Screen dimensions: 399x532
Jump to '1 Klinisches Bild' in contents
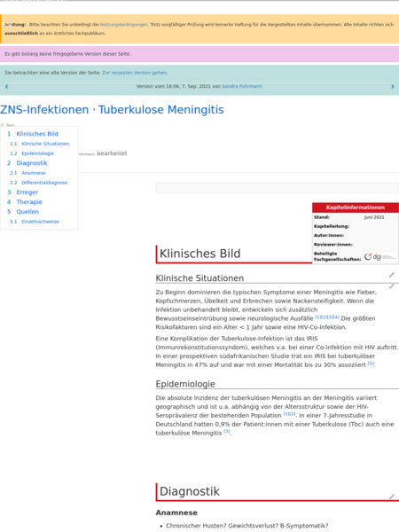click(x=33, y=134)
